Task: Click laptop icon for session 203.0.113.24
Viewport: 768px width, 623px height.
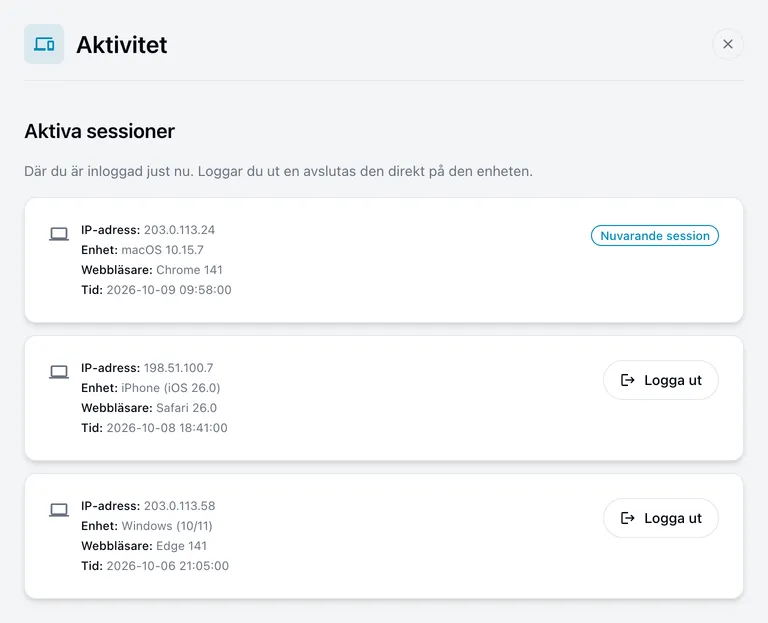Action: click(59, 234)
